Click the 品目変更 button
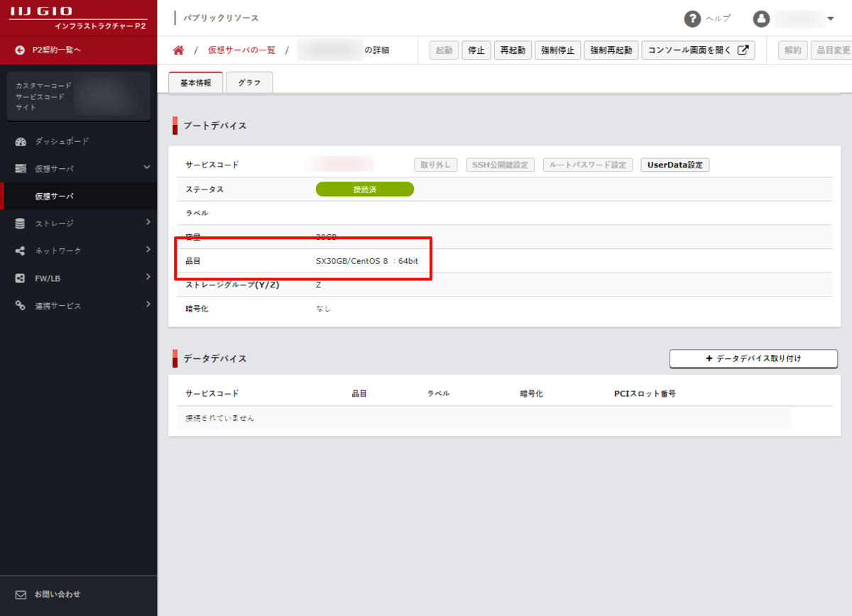 (x=831, y=50)
